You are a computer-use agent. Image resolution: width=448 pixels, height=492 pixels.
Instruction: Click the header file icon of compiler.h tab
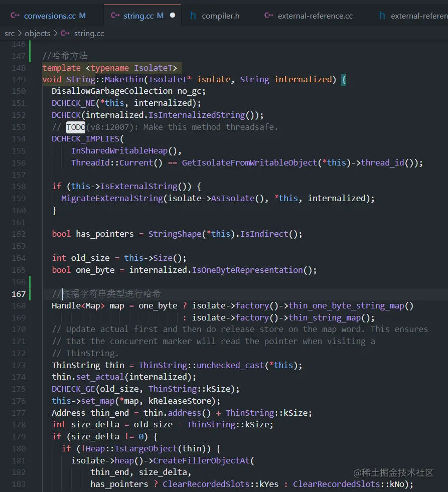click(193, 16)
